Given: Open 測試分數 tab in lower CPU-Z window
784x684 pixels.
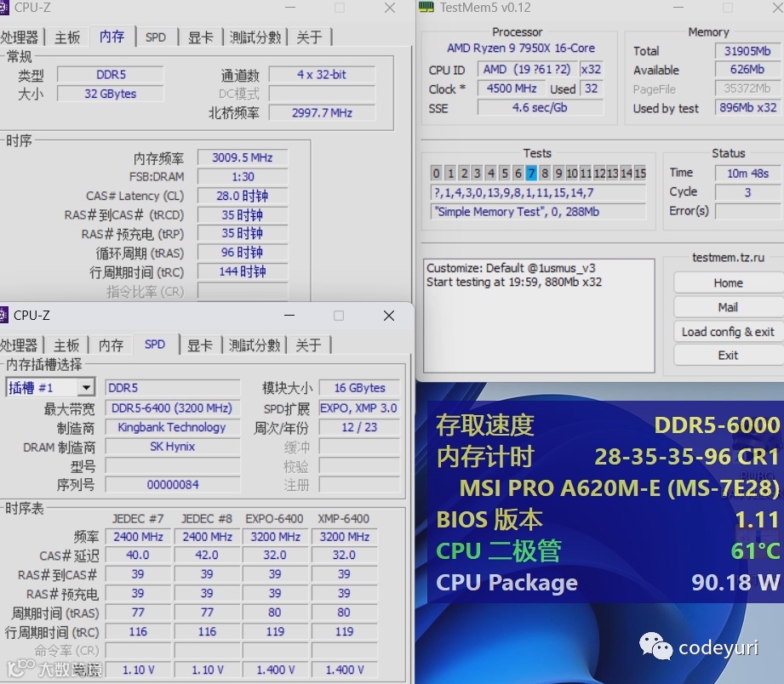Looking at the screenshot, I should tap(254, 345).
